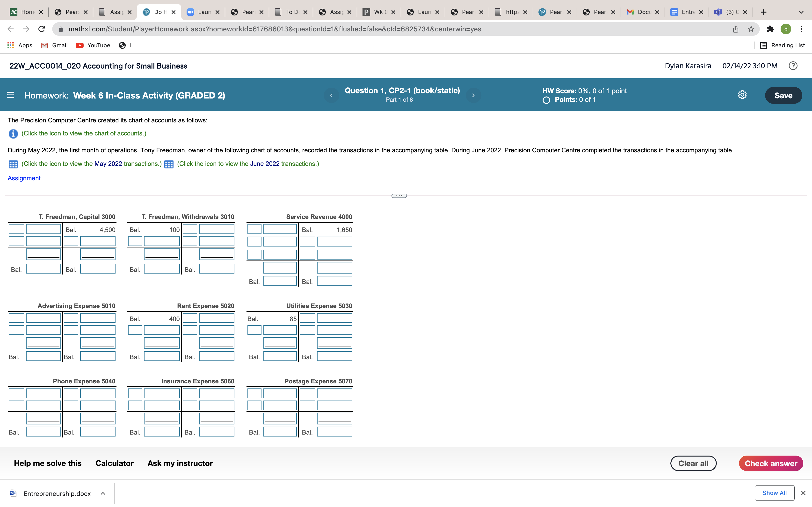Image resolution: width=812 pixels, height=507 pixels.
Task: Open the June 2022 transactions table icon
Action: [x=169, y=164]
